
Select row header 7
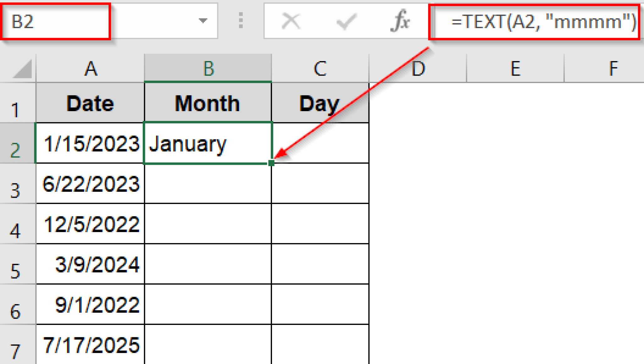point(16,345)
